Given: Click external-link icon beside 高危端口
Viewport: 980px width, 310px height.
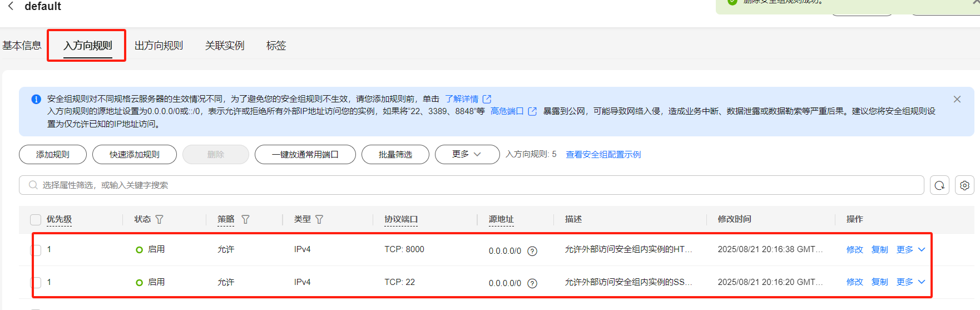Looking at the screenshot, I should click(532, 111).
